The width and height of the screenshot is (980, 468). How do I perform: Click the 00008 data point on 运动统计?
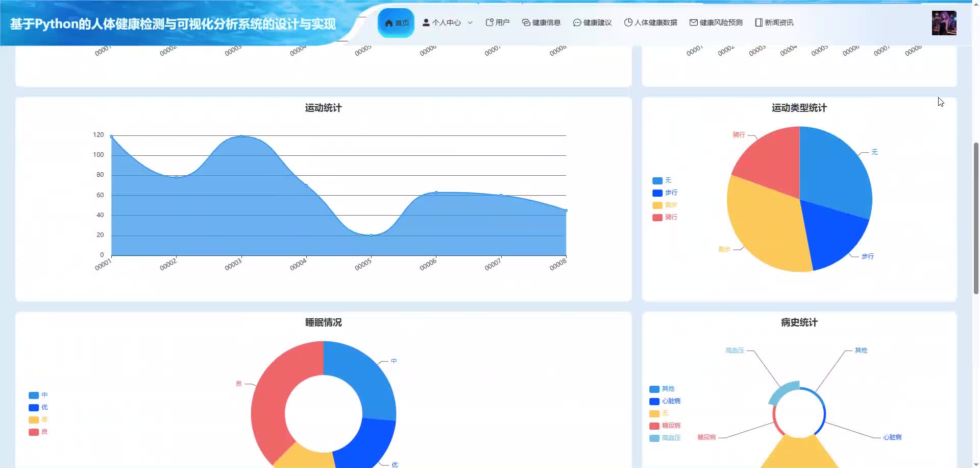[566, 210]
